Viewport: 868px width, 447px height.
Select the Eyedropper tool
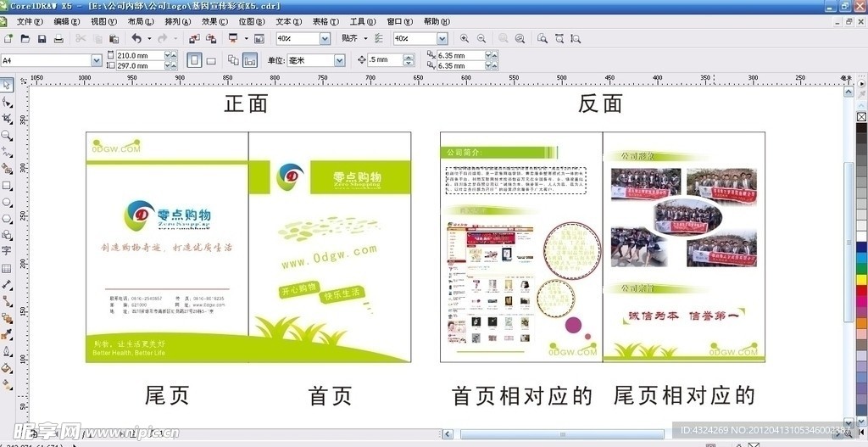click(x=7, y=334)
